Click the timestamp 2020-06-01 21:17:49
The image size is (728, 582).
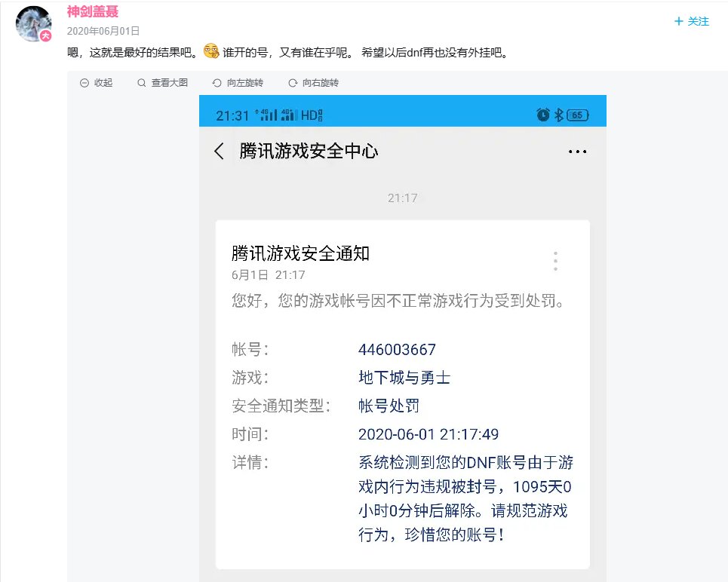coord(429,434)
